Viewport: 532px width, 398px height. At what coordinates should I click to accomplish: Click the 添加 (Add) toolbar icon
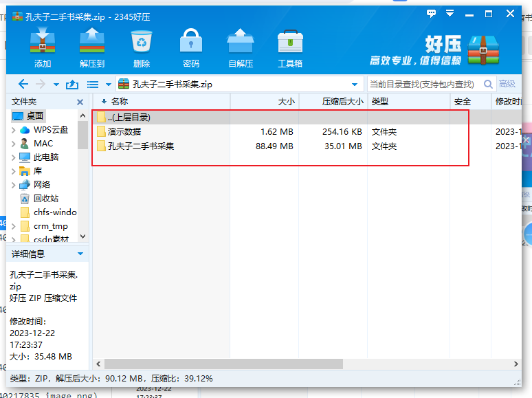(43, 47)
